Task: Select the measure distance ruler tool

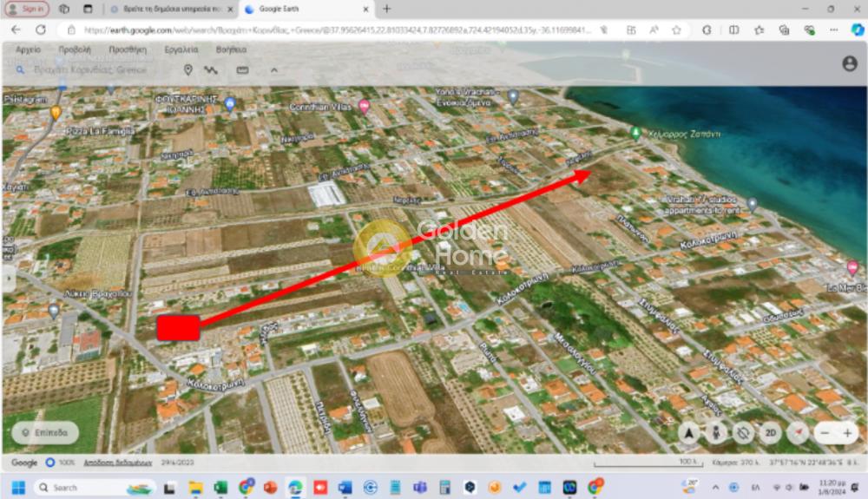Action: pyautogui.click(x=242, y=69)
